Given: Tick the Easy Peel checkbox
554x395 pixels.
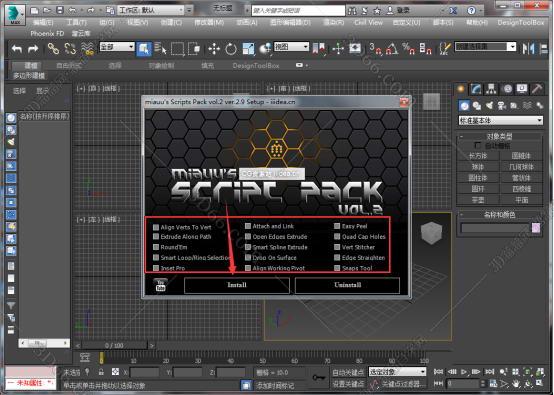Looking at the screenshot, I should (337, 226).
